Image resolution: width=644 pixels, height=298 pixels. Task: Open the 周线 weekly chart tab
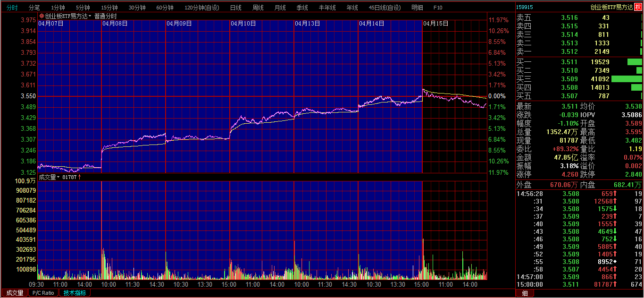coord(258,8)
